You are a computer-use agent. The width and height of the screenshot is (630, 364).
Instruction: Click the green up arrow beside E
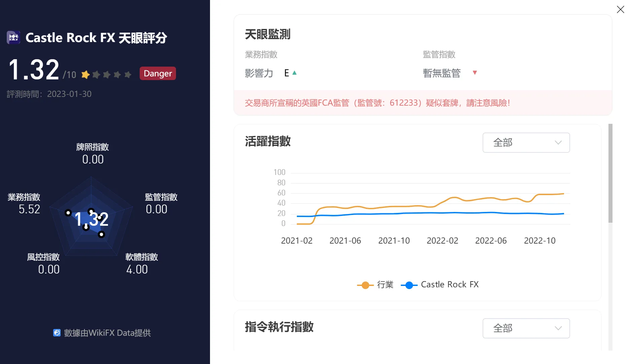[x=294, y=73]
